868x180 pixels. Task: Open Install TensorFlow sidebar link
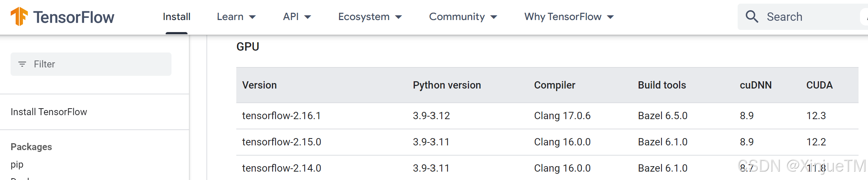(49, 112)
